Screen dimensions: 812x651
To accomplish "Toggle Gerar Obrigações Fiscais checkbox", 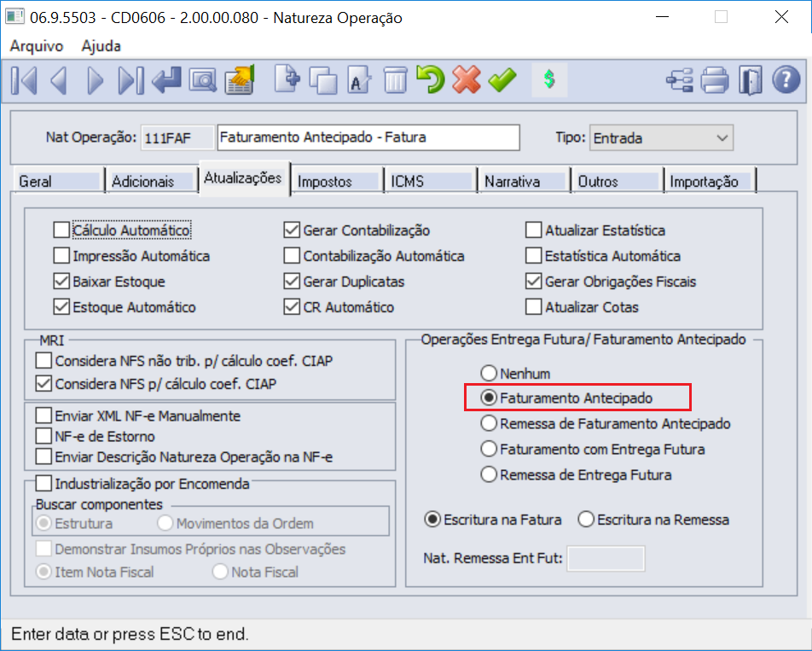I will (x=533, y=282).
